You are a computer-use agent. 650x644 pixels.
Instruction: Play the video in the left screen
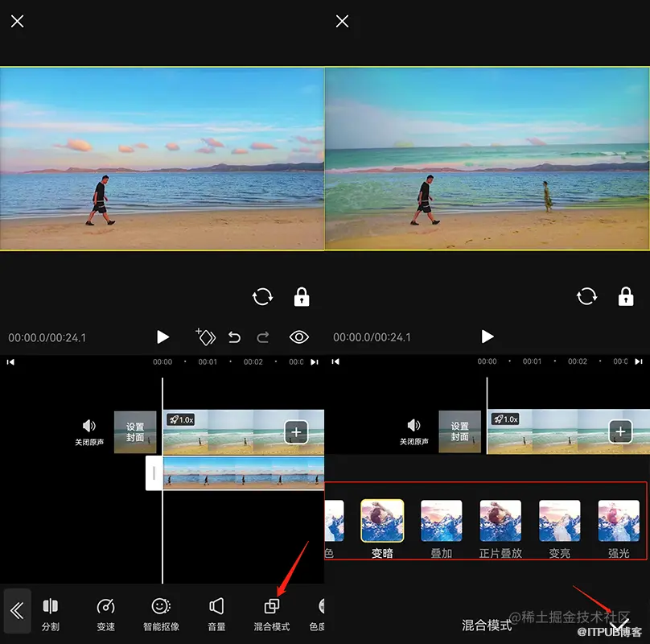click(x=162, y=337)
